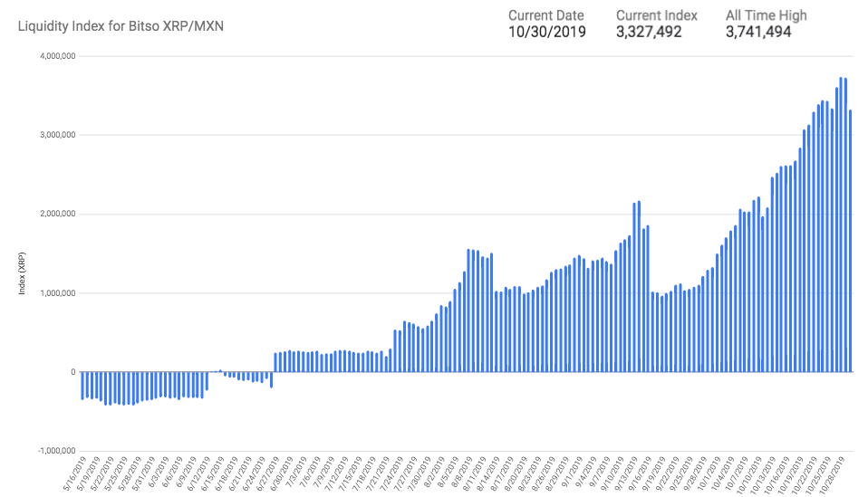Click the vertical axis title "Index (XRP)"
This screenshot has width=868, height=497.
(22, 273)
